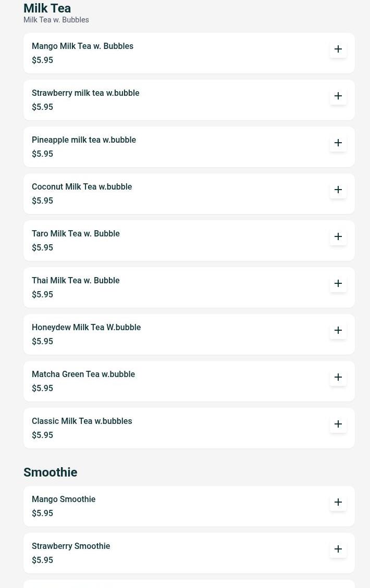370x588 pixels.
Task: Add Mango Milk Tea w. Bubbles to order
Action: (x=338, y=49)
